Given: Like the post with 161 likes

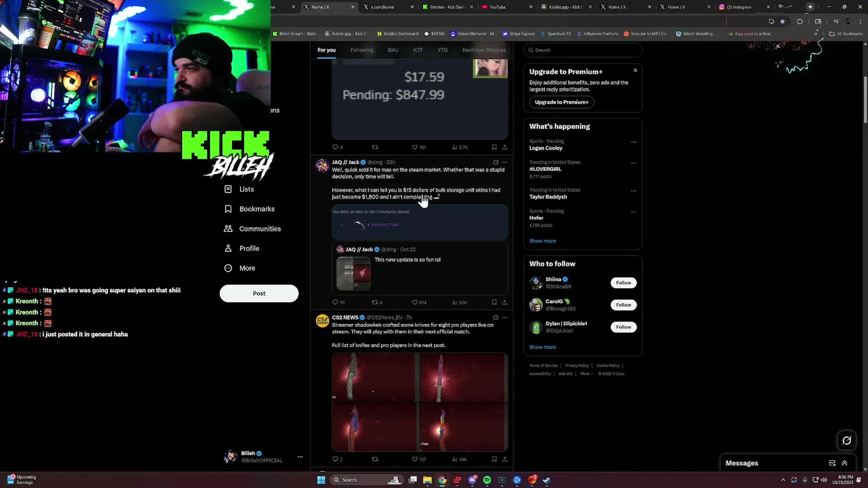Looking at the screenshot, I should click(x=418, y=147).
